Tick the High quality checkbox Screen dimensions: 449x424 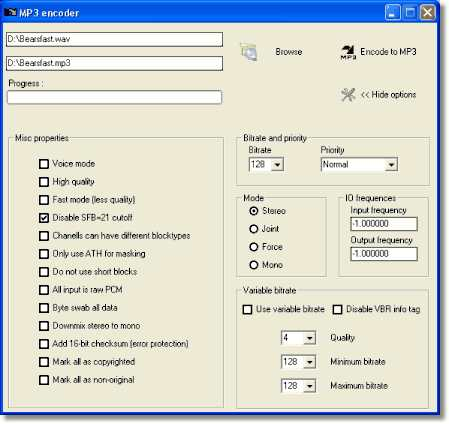(x=44, y=182)
